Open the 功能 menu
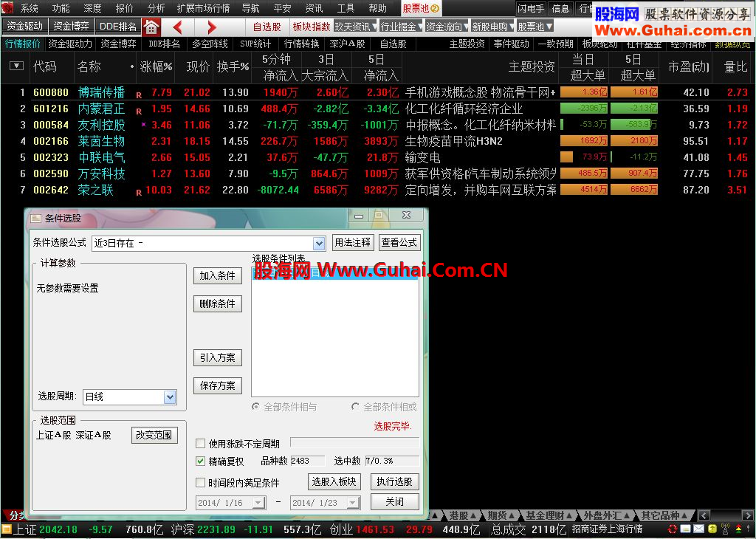756x539 pixels. pos(61,8)
